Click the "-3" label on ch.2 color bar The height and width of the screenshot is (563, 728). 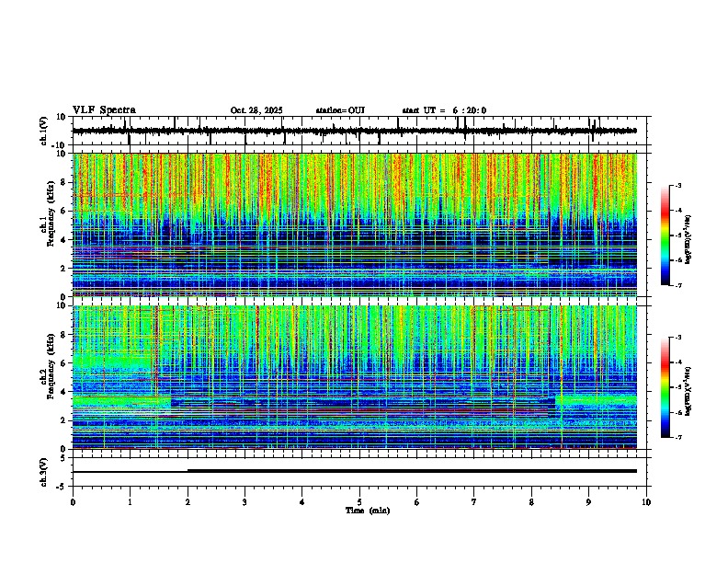point(678,338)
